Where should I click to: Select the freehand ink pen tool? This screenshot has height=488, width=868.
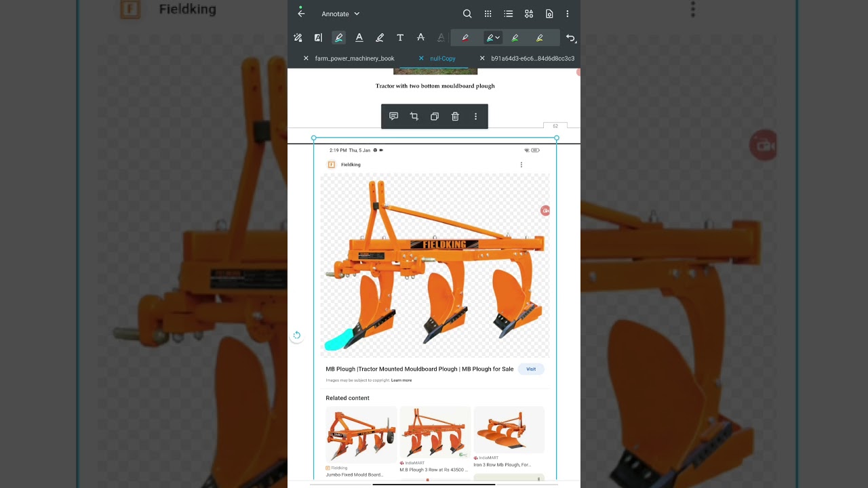[x=380, y=38]
